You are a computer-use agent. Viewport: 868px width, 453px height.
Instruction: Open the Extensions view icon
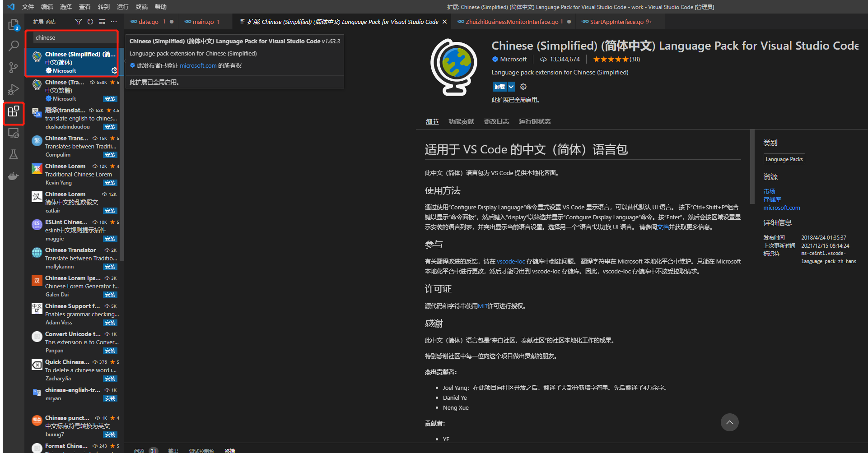(x=14, y=111)
